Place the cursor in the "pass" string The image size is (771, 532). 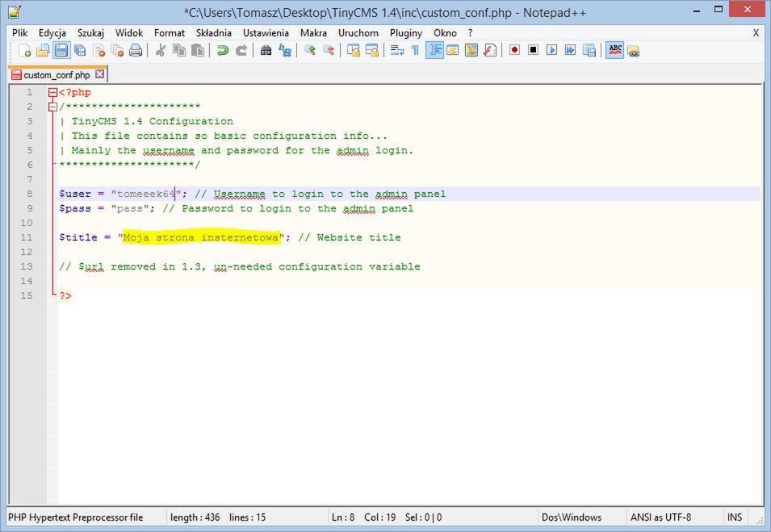click(x=130, y=208)
